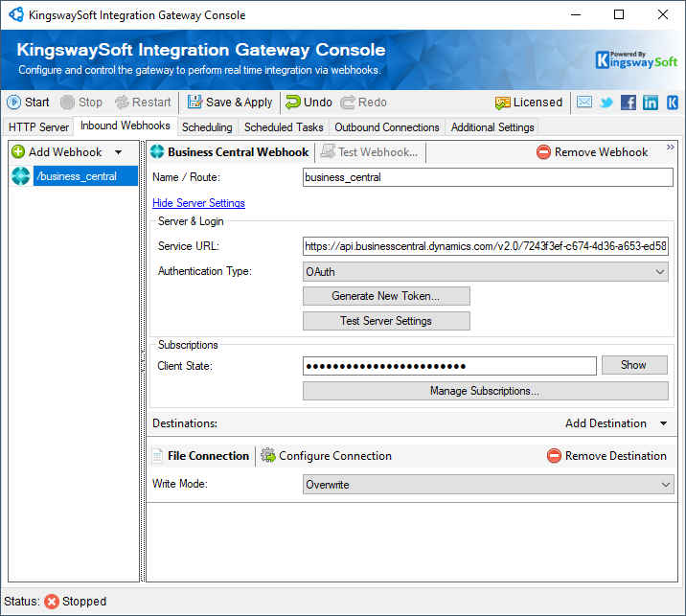686x616 pixels.
Task: Click the Remove Webhook label
Action: pyautogui.click(x=601, y=152)
